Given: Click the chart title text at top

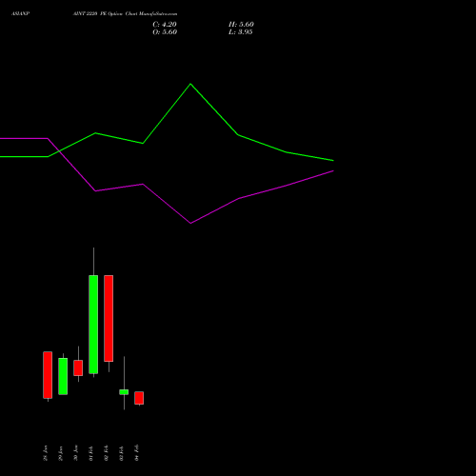Looking at the screenshot, I should (125, 14).
